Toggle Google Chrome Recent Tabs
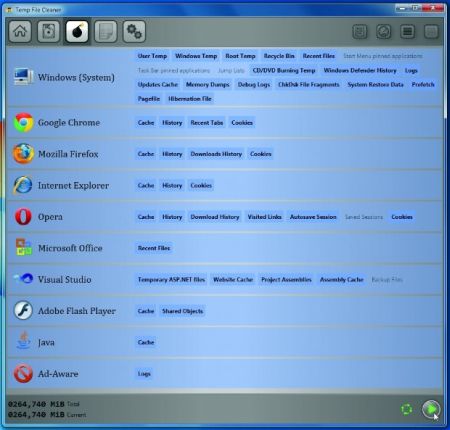 (207, 123)
